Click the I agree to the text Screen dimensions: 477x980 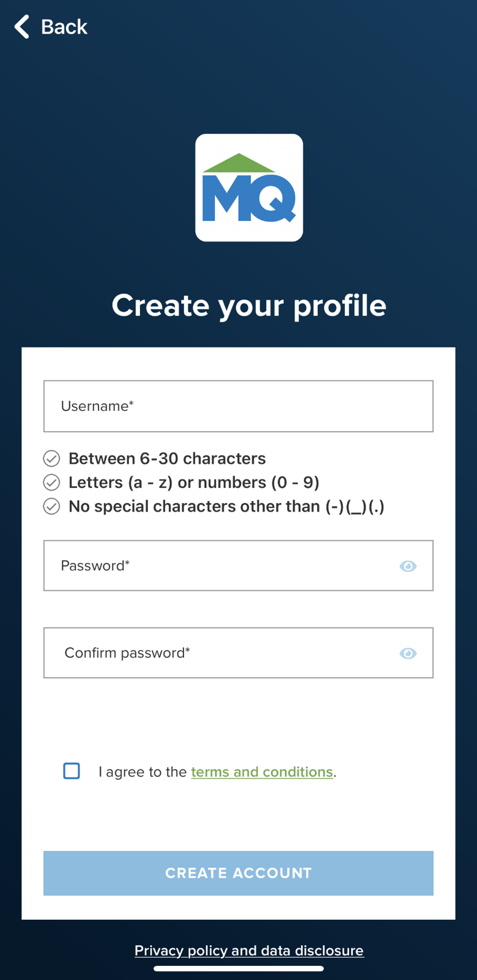142,772
